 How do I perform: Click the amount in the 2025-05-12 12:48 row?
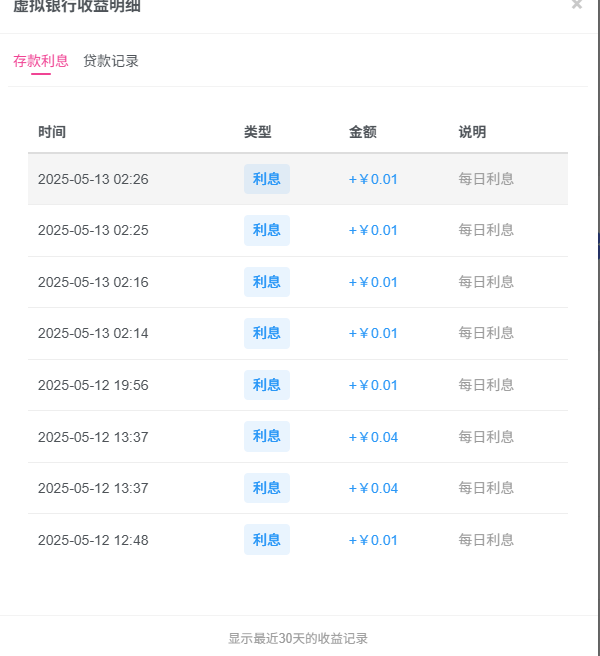[373, 540]
